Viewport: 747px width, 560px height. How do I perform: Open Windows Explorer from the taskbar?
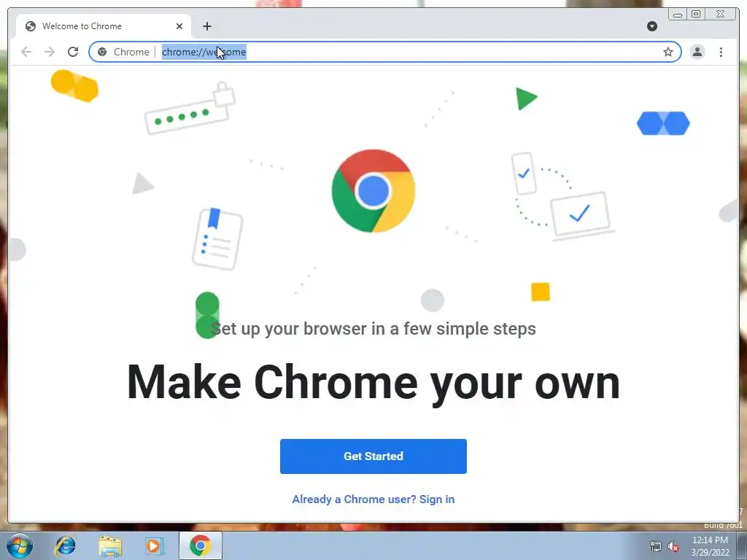(x=110, y=545)
